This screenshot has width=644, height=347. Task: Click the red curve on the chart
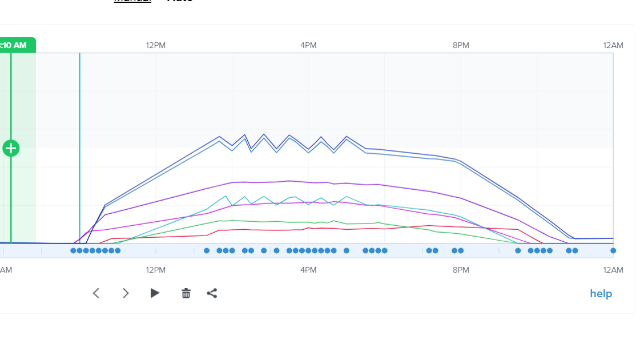point(263,230)
